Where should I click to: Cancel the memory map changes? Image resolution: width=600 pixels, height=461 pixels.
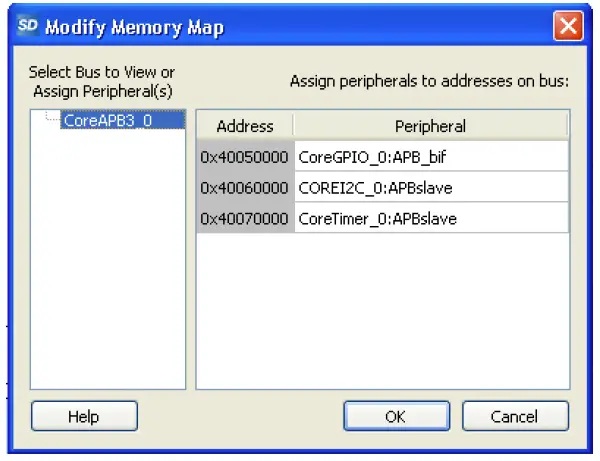[515, 415]
